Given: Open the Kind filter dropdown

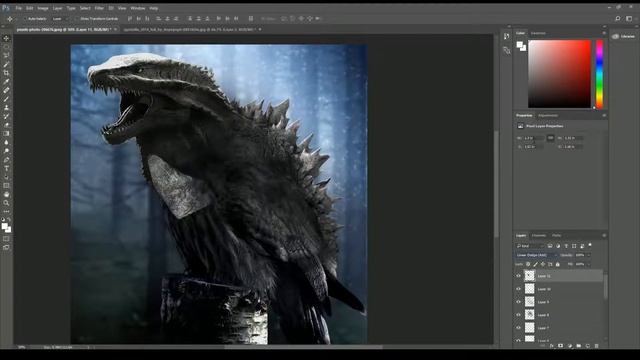Looking at the screenshot, I should click(x=530, y=246).
